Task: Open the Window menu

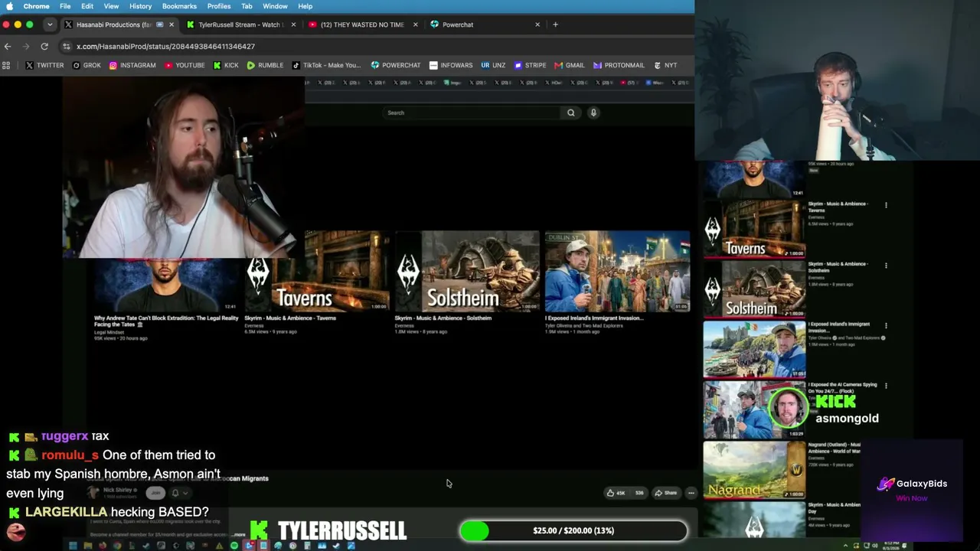Action: coord(275,6)
